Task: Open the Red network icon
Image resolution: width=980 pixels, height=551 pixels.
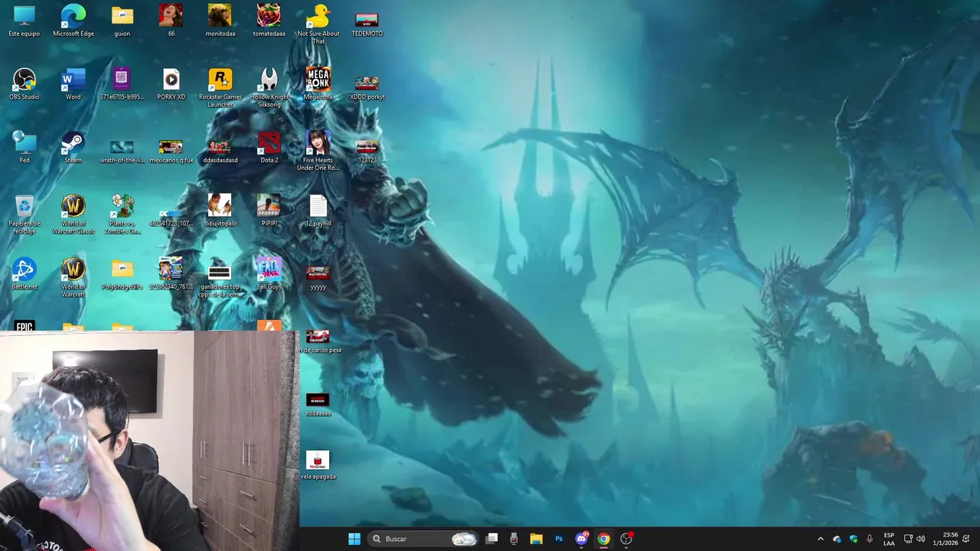Action: (24, 148)
